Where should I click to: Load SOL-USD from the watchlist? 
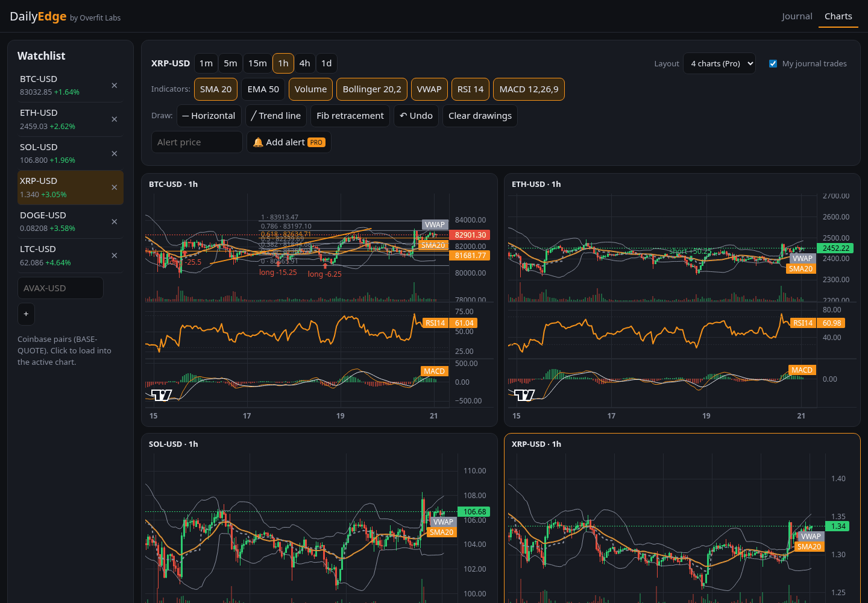[x=63, y=154]
